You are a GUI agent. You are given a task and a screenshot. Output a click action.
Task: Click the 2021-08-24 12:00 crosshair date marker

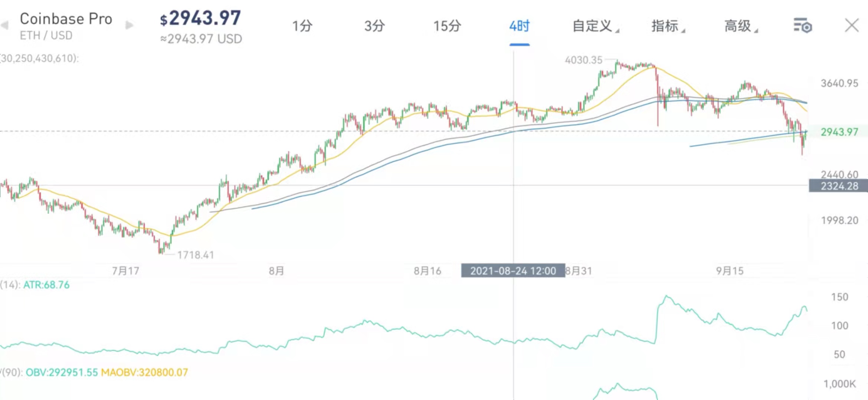[513, 271]
